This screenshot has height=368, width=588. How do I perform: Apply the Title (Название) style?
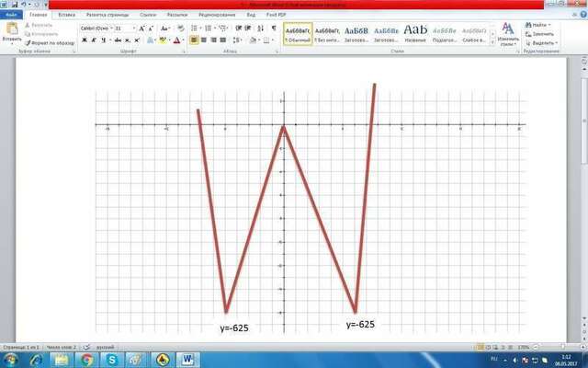415,34
